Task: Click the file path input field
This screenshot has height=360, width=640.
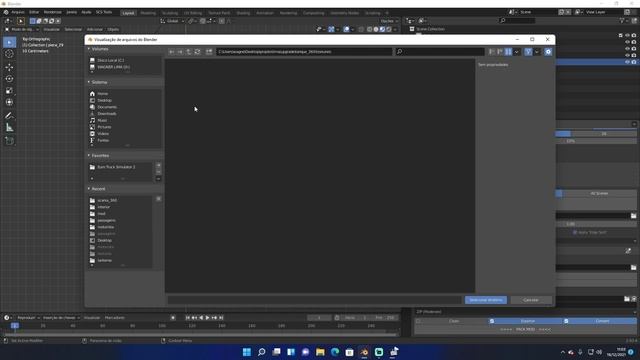Action: click(x=304, y=52)
